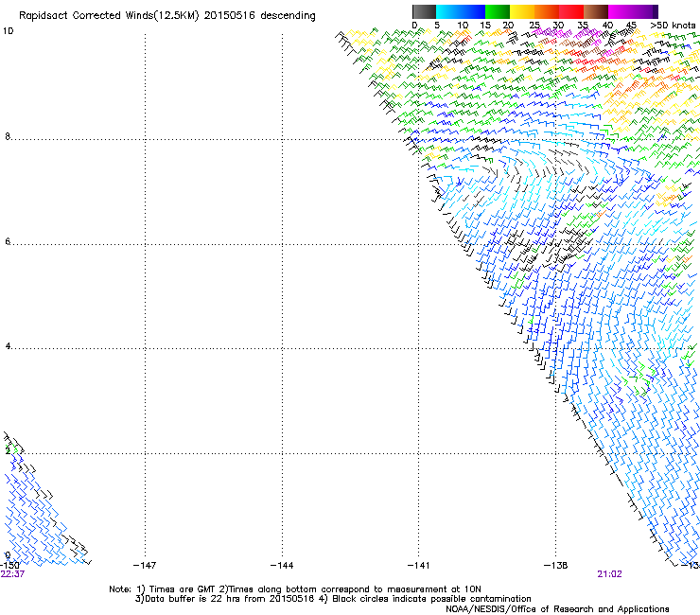Click the purple time stamp '21:02'
The height and width of the screenshot is (615, 700).
(x=609, y=574)
